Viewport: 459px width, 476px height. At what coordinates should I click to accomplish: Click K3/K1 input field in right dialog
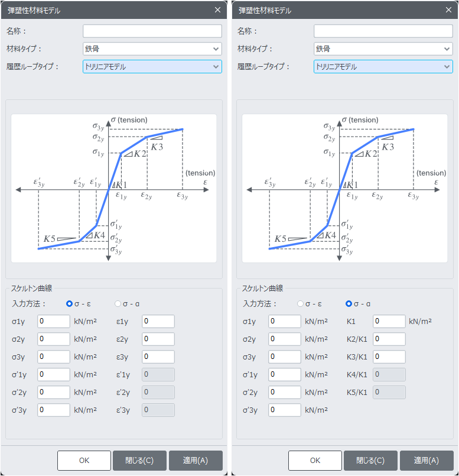[389, 357]
